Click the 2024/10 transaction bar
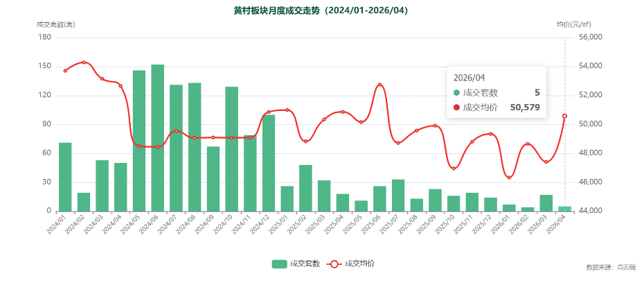Image resolution: width=644 pixels, height=285 pixels. (232, 149)
